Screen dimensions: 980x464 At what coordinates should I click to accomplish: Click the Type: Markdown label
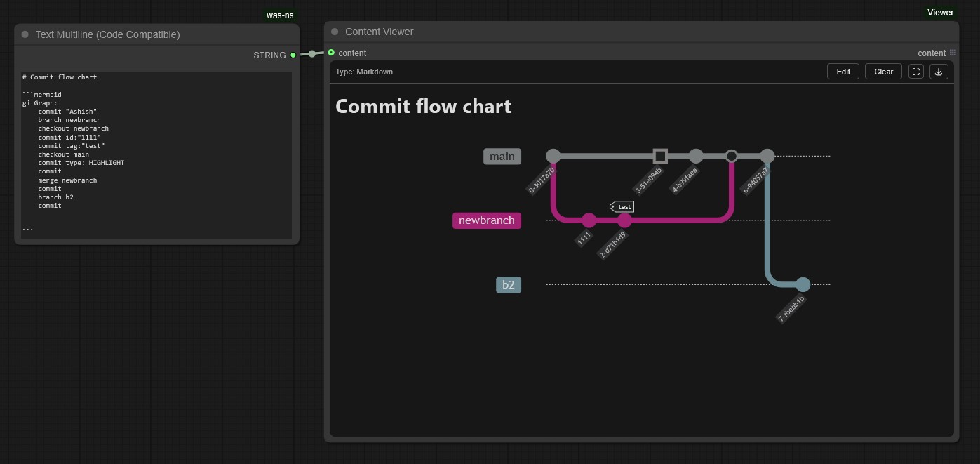pos(364,72)
